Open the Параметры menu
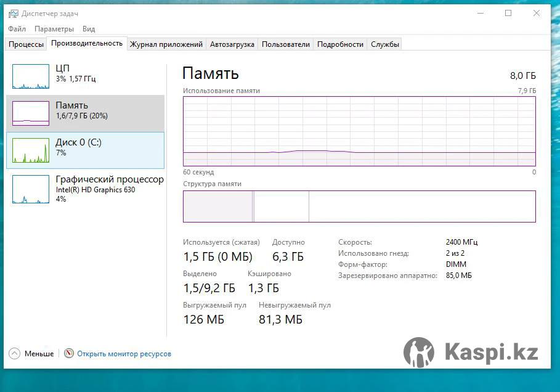The image size is (560, 392). (54, 29)
